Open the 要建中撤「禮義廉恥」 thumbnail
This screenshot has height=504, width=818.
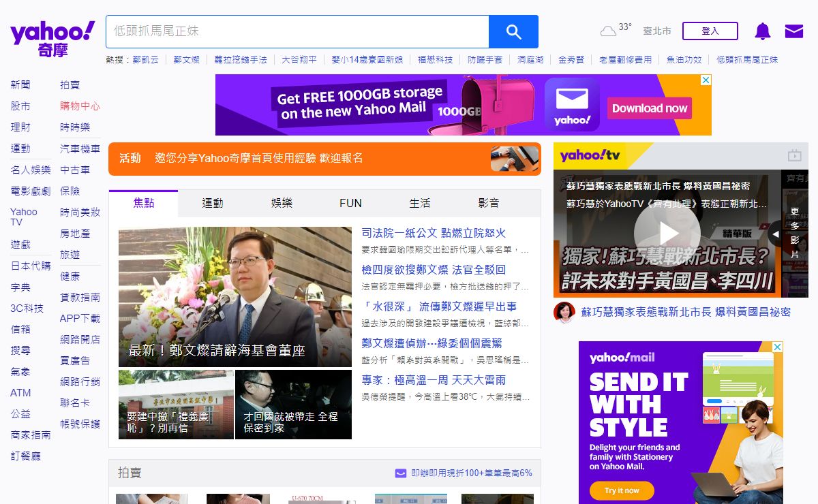[x=176, y=405]
